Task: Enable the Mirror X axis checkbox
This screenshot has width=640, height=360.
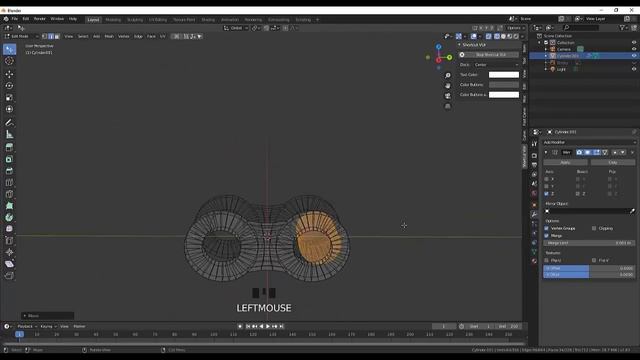Action: click(x=547, y=179)
